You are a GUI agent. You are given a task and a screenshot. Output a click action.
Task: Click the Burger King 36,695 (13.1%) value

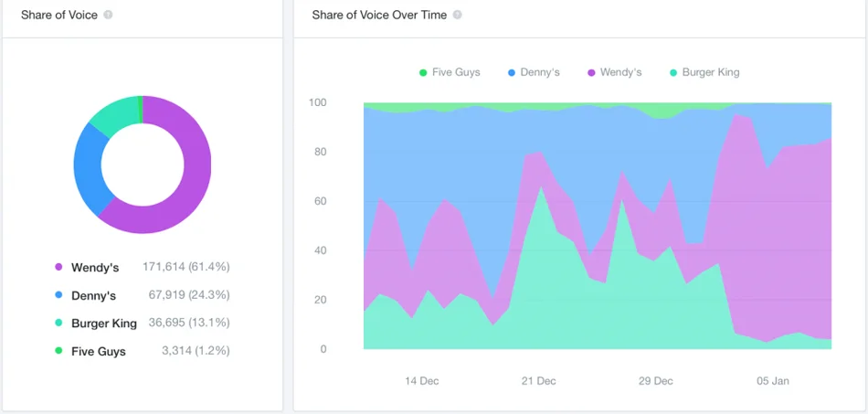[x=189, y=323]
